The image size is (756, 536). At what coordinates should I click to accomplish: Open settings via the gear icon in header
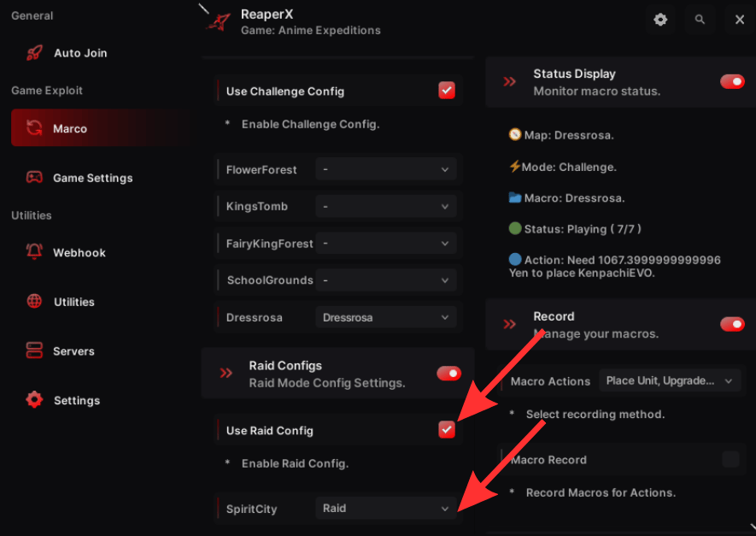pos(660,20)
